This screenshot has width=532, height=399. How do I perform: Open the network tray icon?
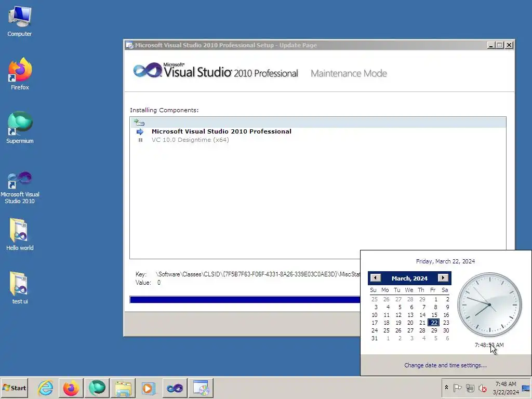pyautogui.click(x=470, y=388)
